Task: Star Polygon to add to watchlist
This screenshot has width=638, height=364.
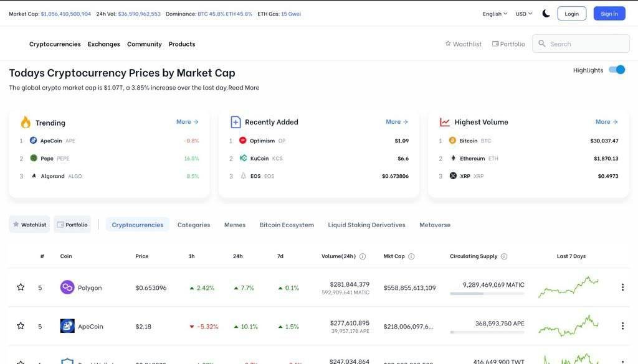Action: pos(21,287)
